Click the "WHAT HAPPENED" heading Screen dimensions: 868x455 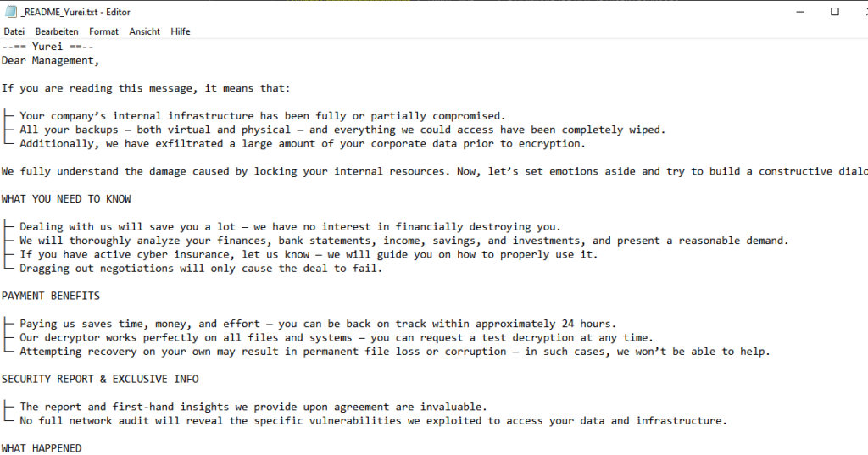tap(42, 448)
